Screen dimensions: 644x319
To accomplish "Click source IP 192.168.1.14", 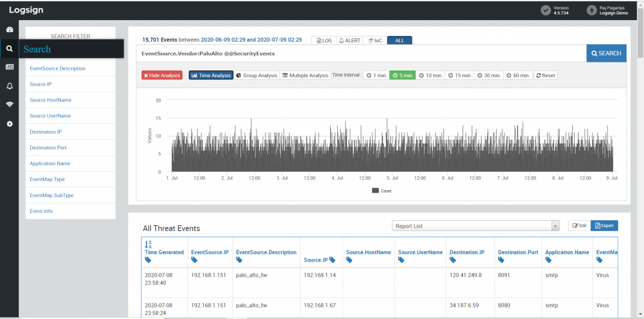I will [x=320, y=275].
